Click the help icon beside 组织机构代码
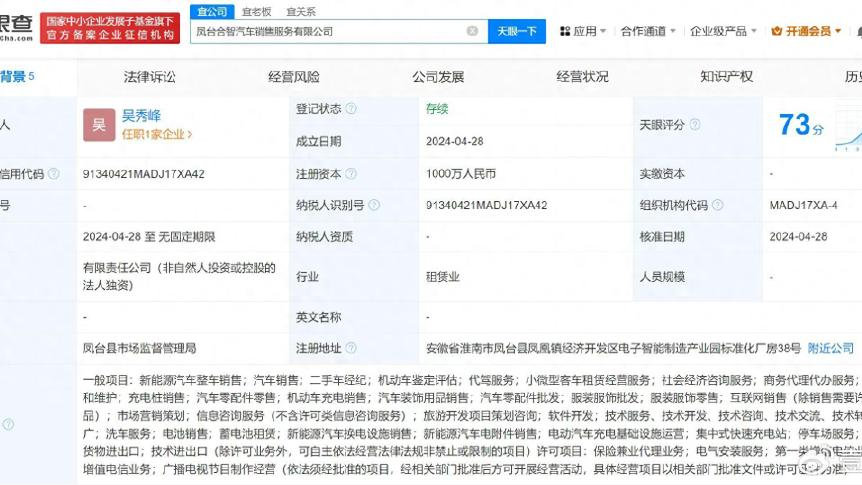This screenshot has width=862, height=485. [717, 205]
